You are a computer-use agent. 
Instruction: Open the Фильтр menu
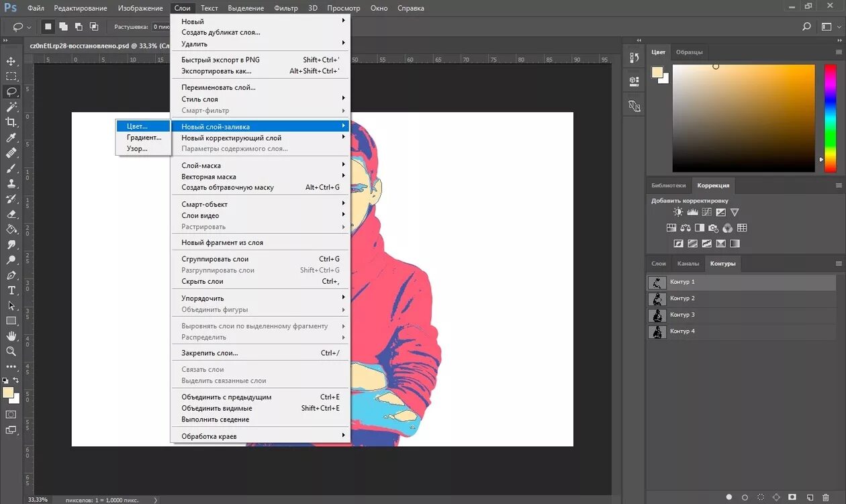(x=286, y=8)
